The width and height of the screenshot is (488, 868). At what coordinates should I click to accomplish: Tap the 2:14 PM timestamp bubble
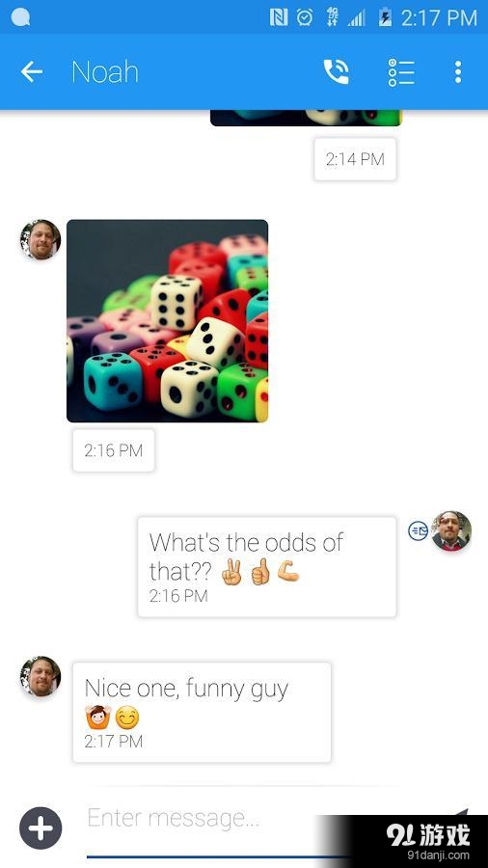click(355, 159)
